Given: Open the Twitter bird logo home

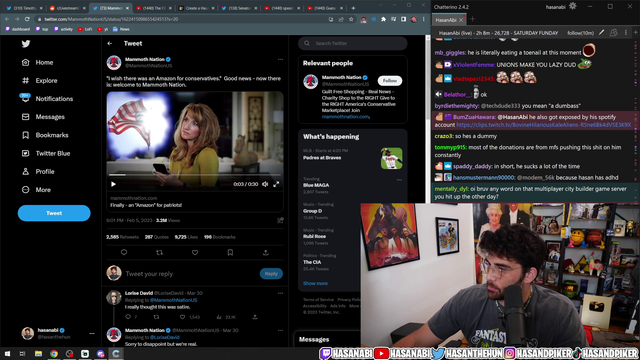Looking at the screenshot, I should (x=26, y=44).
